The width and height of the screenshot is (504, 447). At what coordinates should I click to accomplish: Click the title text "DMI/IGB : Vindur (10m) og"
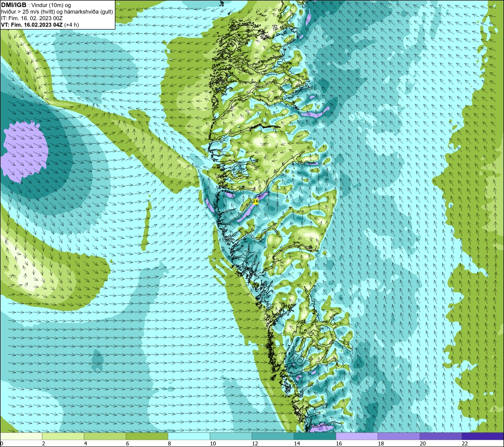click(36, 5)
